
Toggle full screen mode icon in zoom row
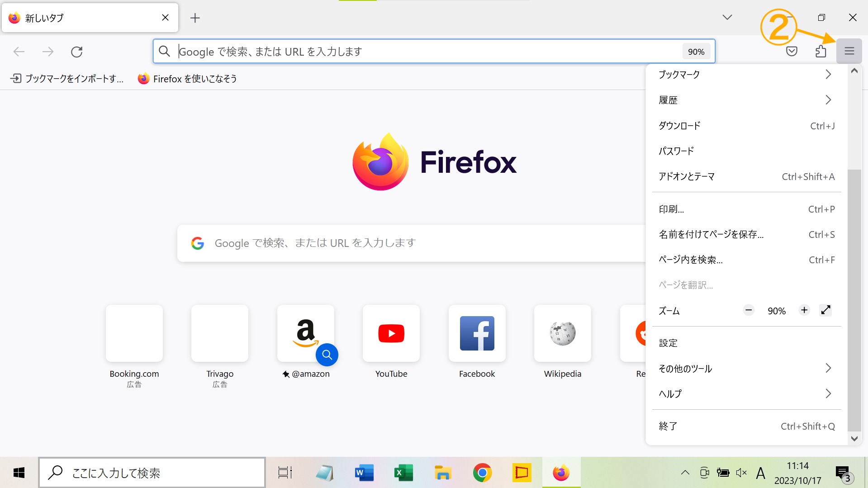point(825,310)
